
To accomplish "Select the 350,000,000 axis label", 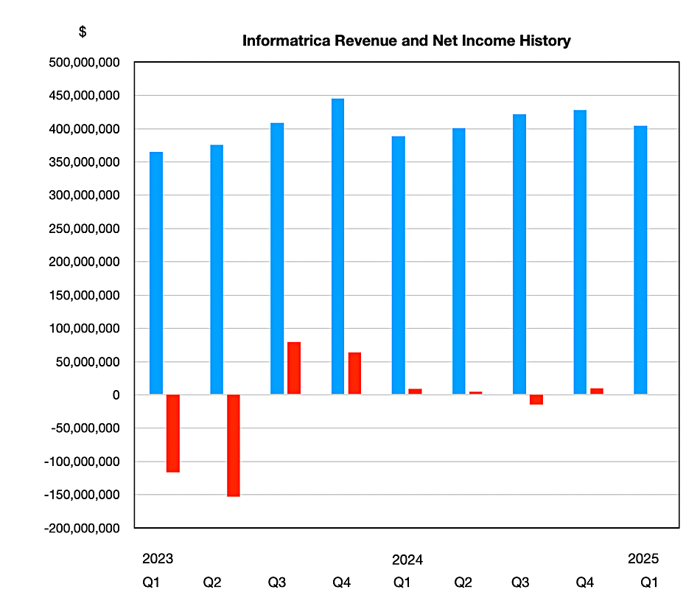I will tap(85, 162).
